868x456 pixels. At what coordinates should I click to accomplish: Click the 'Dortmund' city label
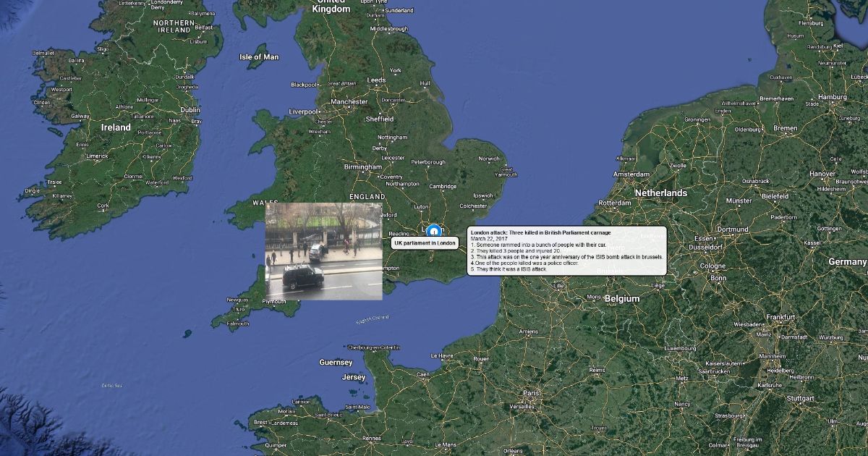point(732,229)
